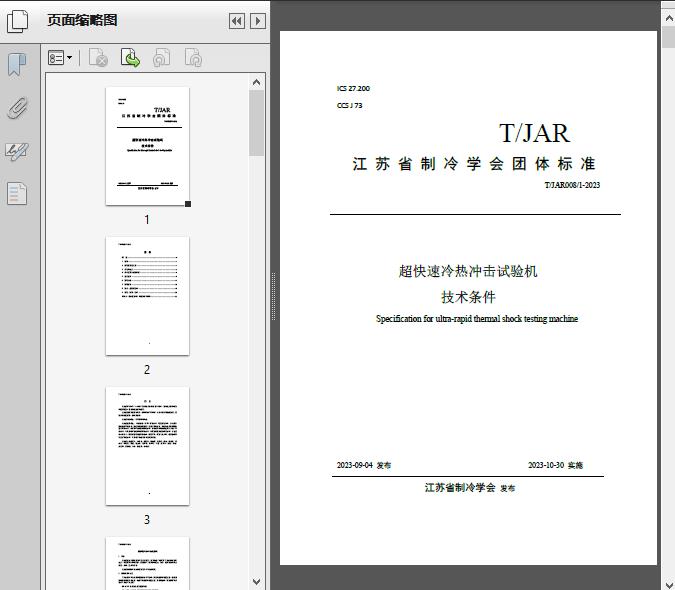Click the subtitle 技术条件
Viewport: 675px width, 590px height.
pos(468,297)
